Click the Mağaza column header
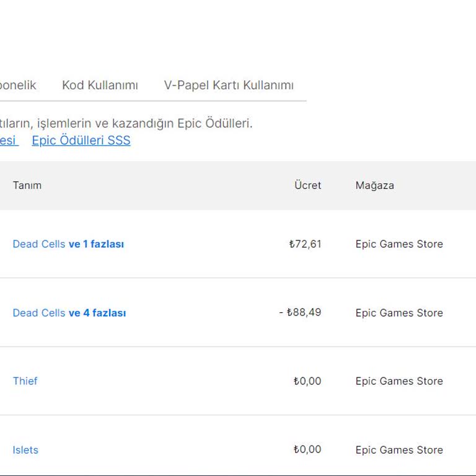476x476 pixels. pyautogui.click(x=374, y=185)
